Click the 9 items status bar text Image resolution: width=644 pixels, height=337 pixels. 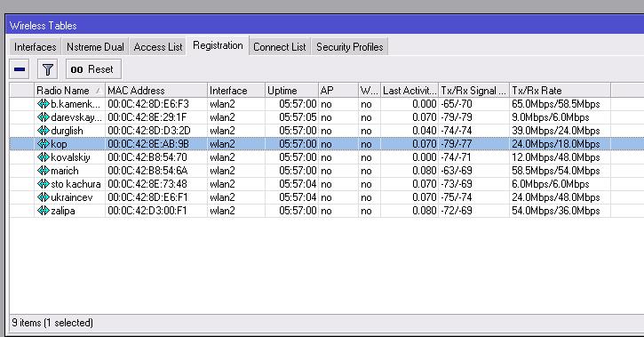coord(52,323)
